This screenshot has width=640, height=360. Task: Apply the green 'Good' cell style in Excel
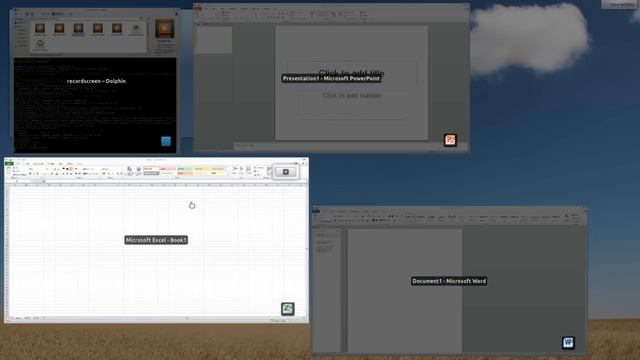184,169
